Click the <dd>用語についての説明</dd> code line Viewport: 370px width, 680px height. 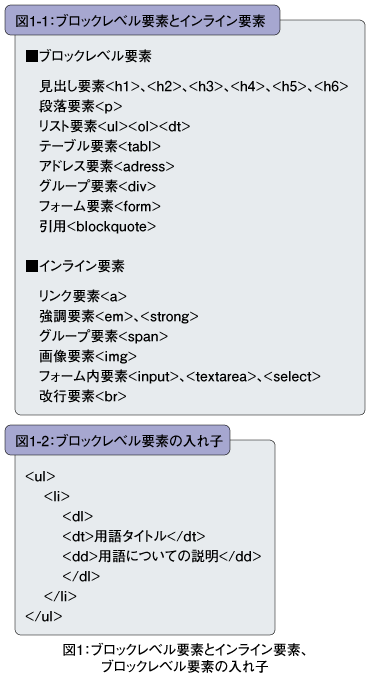coord(162,556)
